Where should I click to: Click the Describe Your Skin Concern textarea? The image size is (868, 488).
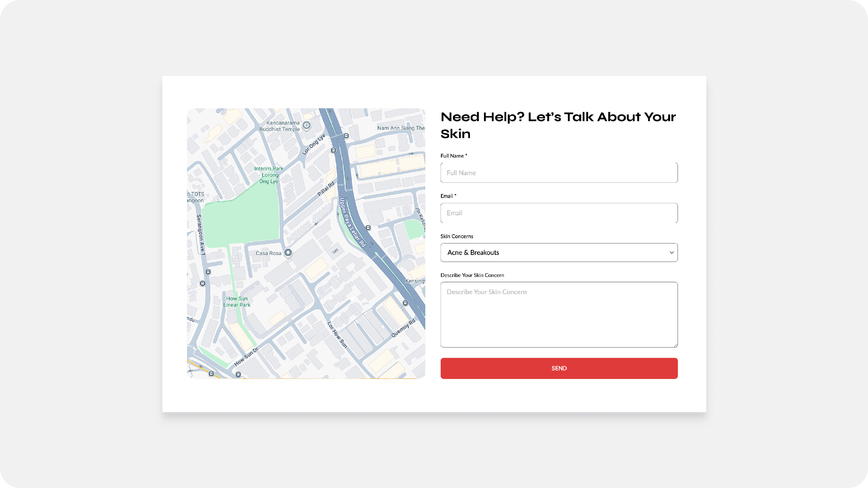(x=559, y=315)
